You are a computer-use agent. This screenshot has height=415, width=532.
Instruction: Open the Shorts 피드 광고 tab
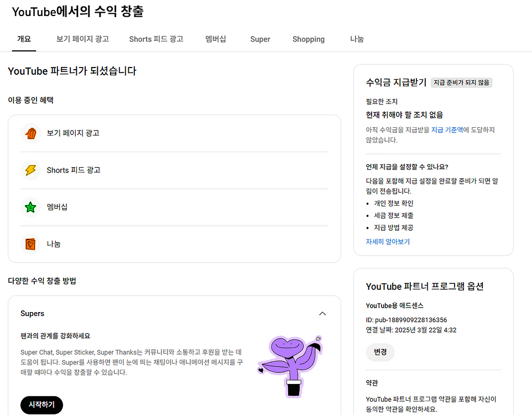[x=156, y=39]
